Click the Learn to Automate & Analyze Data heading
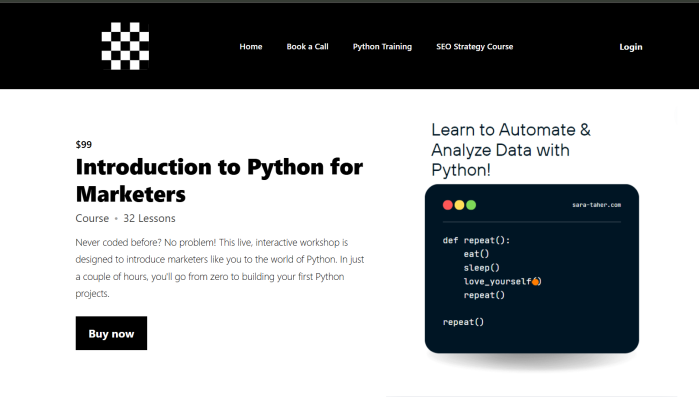Screen dimensions: 699x399 [x=511, y=150]
